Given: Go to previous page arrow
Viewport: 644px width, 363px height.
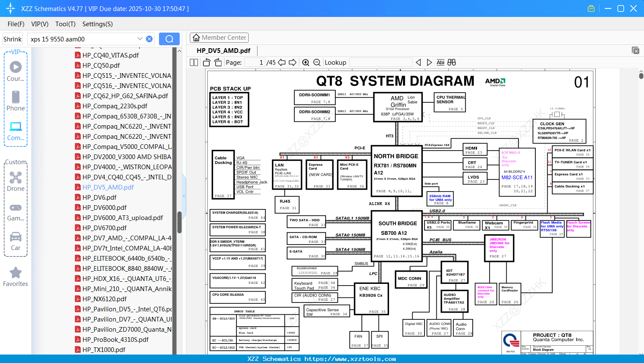Looking at the screenshot, I should 282,62.
